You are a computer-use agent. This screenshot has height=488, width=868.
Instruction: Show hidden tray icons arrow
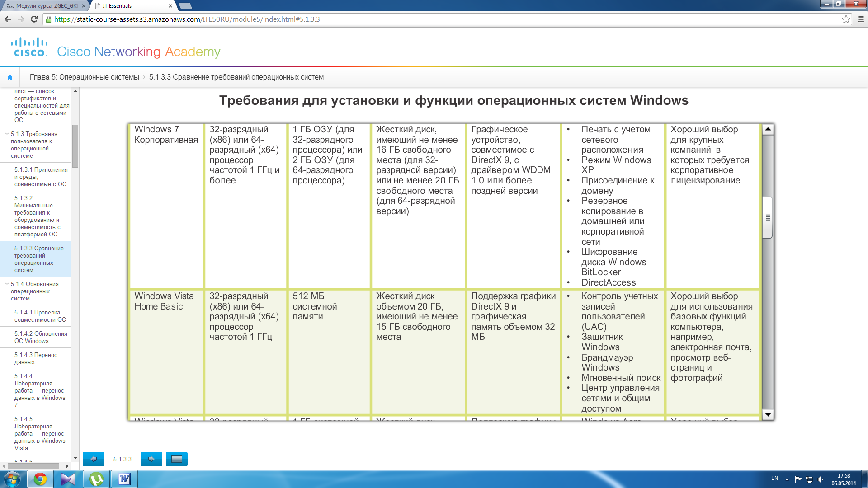(x=787, y=479)
